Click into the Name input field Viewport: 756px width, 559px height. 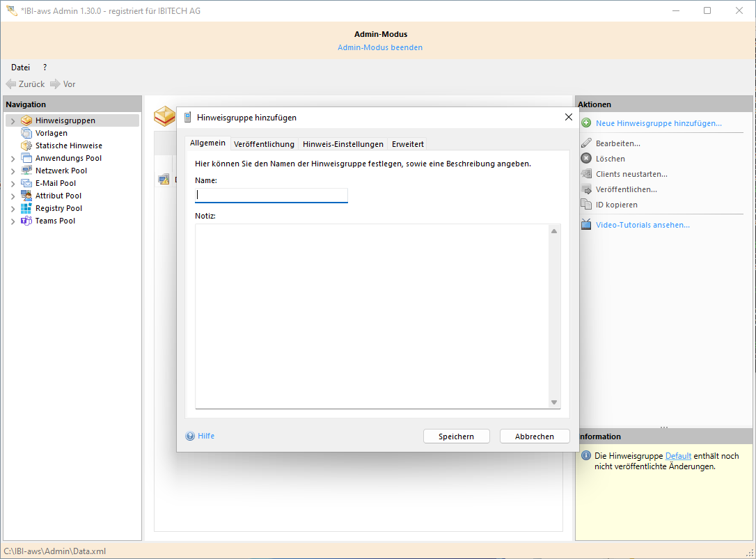point(271,196)
